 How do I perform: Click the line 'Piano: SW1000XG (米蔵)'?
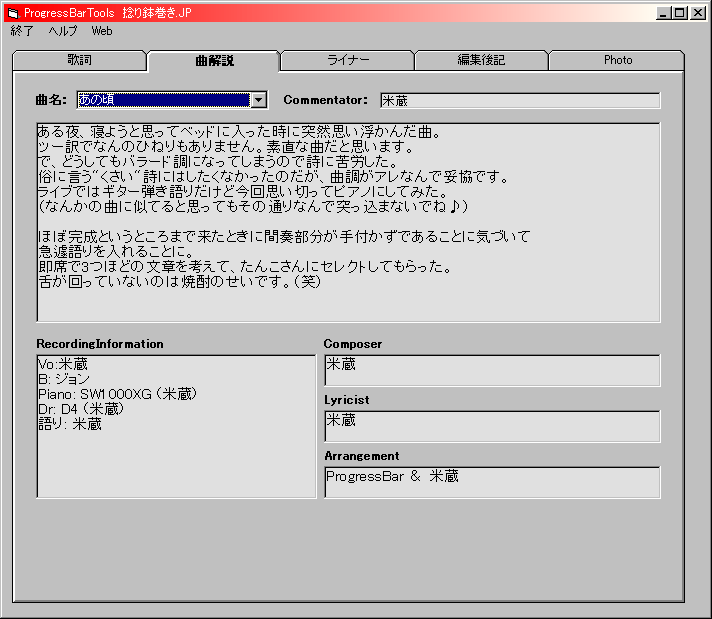tap(118, 394)
